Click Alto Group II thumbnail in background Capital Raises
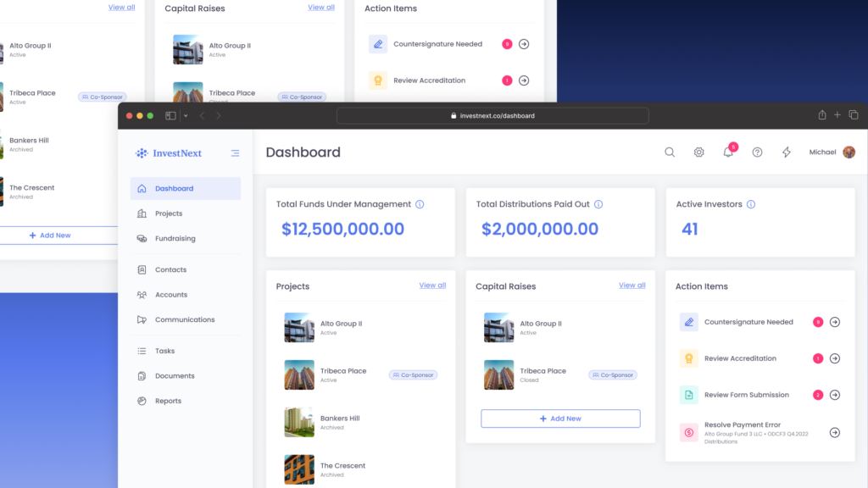Image resolution: width=868 pixels, height=488 pixels. (x=188, y=50)
